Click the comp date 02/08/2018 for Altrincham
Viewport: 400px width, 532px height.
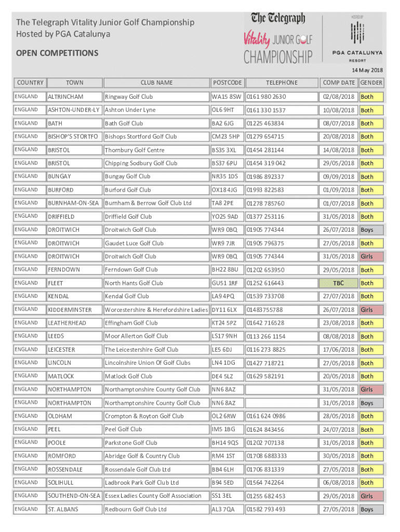tap(338, 97)
